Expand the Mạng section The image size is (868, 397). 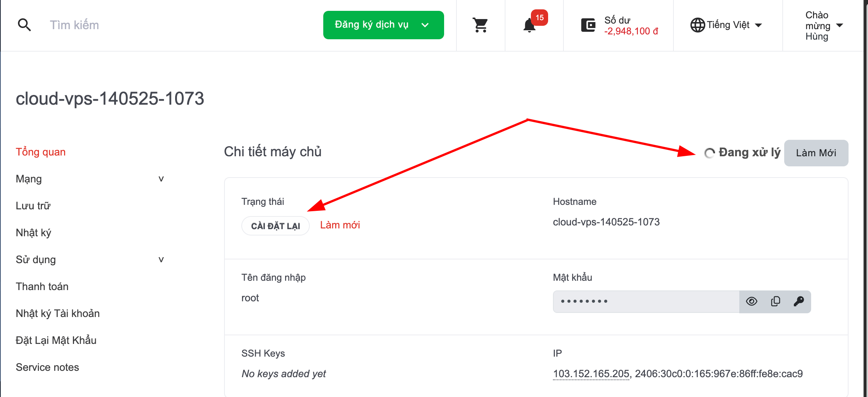[x=161, y=178]
